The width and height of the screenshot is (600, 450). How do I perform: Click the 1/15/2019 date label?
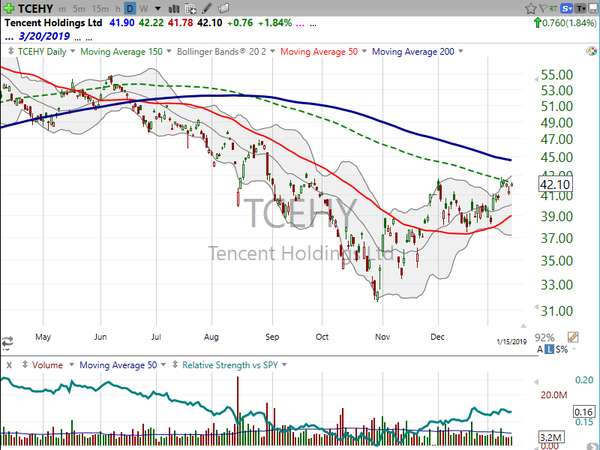point(512,341)
